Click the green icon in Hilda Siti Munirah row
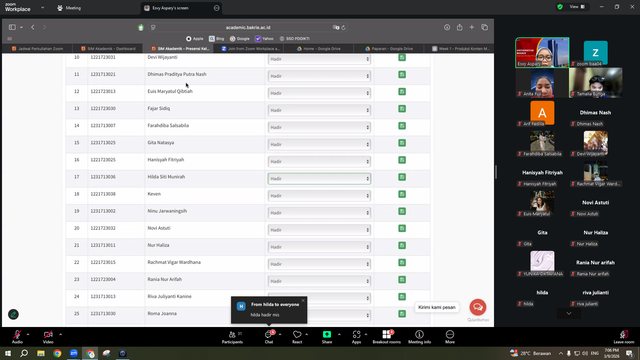Image resolution: width=640 pixels, height=360 pixels. click(402, 177)
